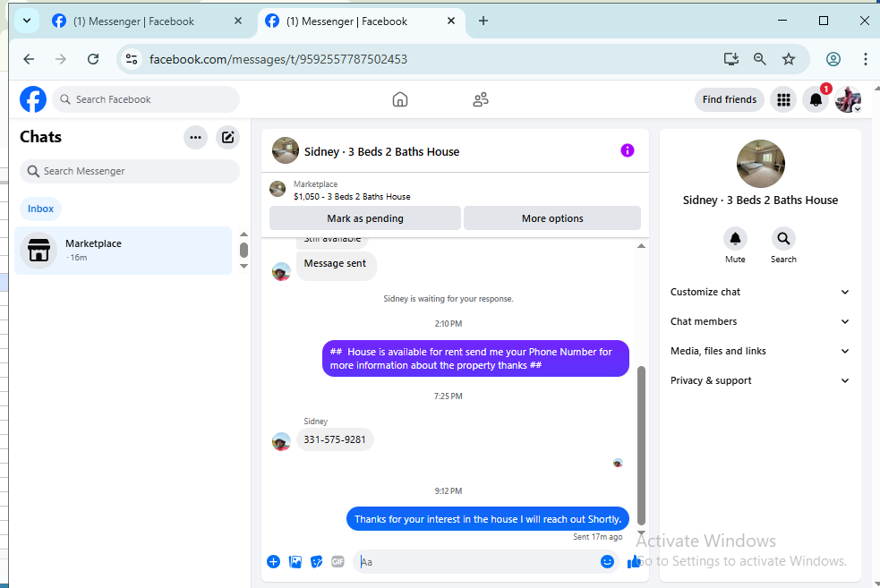Reload the page with refresh icon
The width and height of the screenshot is (880, 588).
(93, 59)
